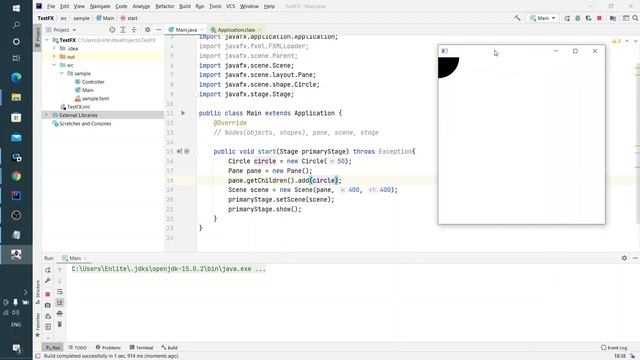Collapse the sample package

[x=62, y=73]
